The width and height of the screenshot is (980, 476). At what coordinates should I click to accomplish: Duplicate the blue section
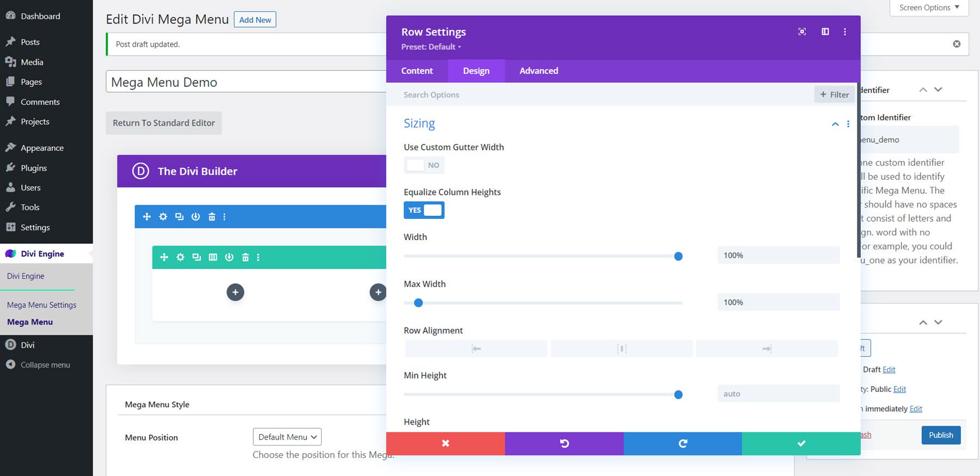tap(179, 217)
